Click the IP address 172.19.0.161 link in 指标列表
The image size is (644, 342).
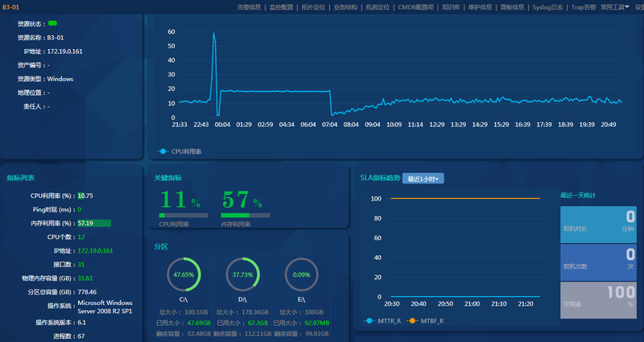pos(95,250)
